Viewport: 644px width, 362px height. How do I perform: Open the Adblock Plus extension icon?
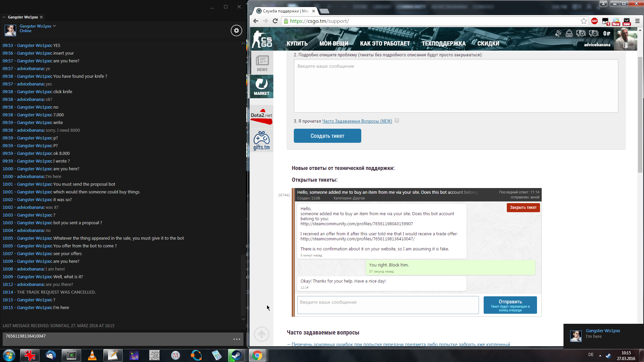pyautogui.click(x=594, y=21)
